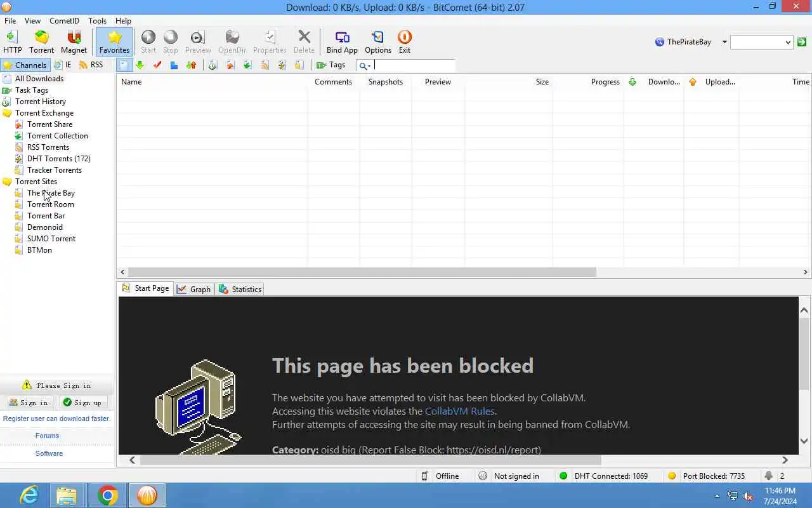The height and width of the screenshot is (508, 812).
Task: Open BTMon site entry
Action: (x=39, y=250)
